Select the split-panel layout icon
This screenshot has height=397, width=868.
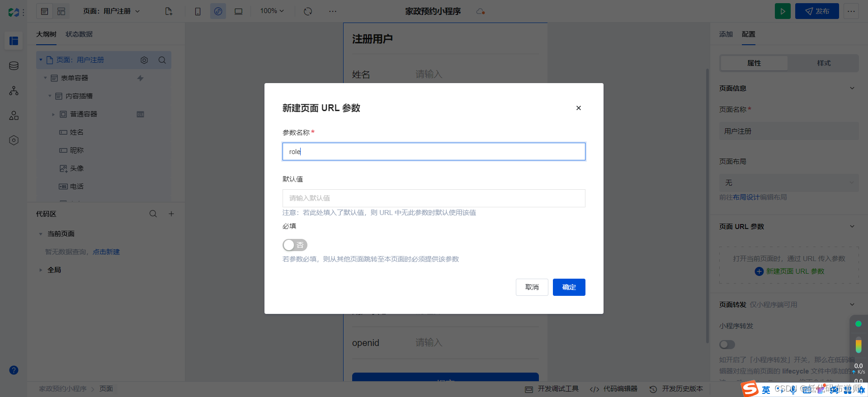pyautogui.click(x=61, y=11)
